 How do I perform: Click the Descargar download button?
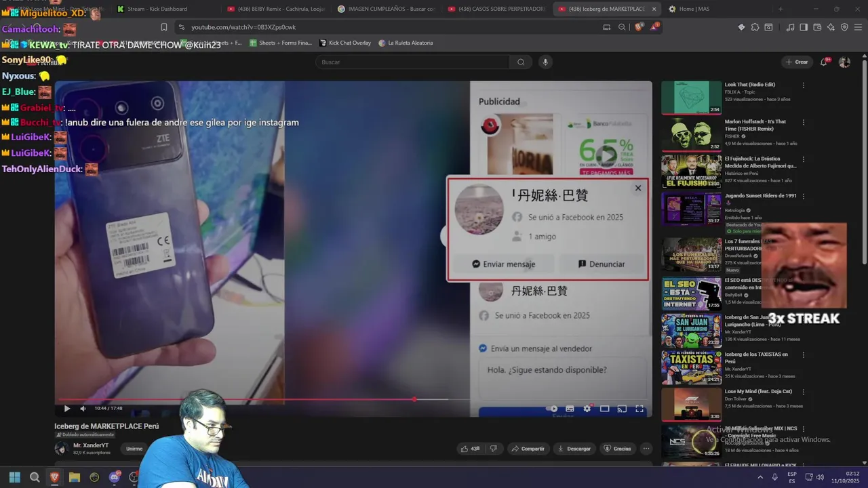(574, 449)
